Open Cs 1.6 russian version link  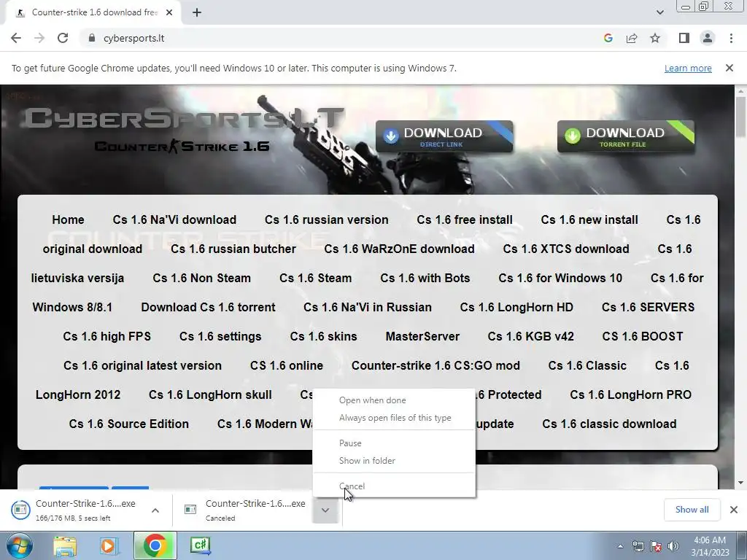click(x=326, y=219)
